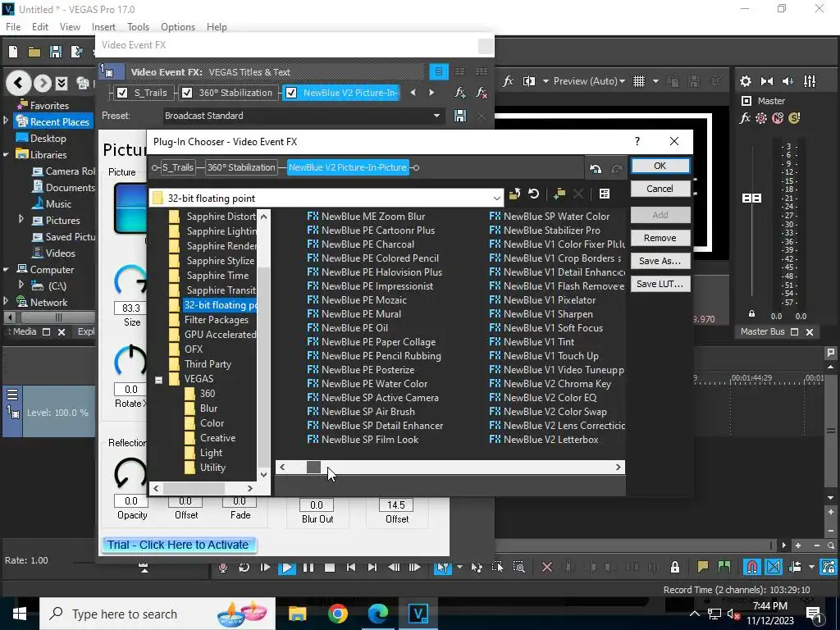This screenshot has width=840, height=630.
Task: Open File Explorer from the taskbar
Action: coord(297,614)
